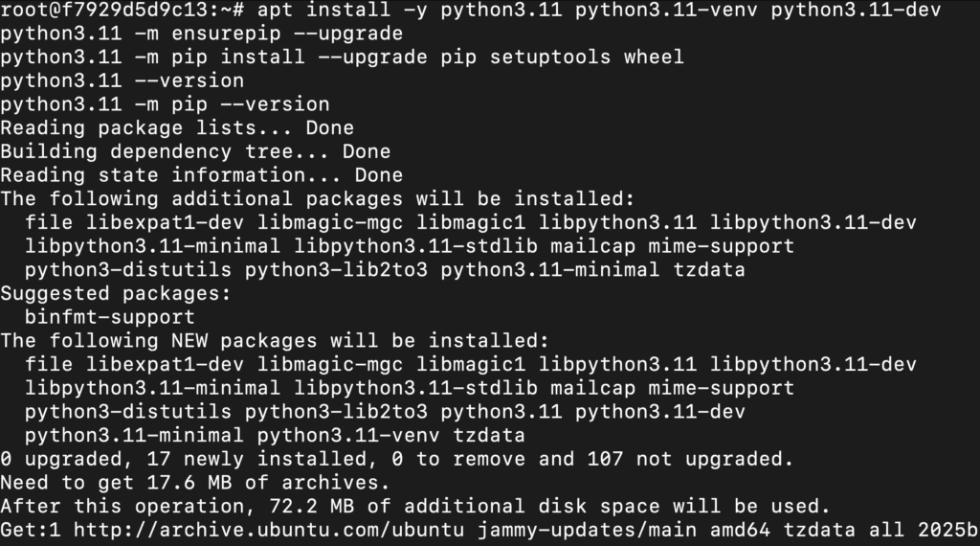Click the 'Building dependency tree... Done' line
This screenshot has height=546, width=980.
point(195,151)
